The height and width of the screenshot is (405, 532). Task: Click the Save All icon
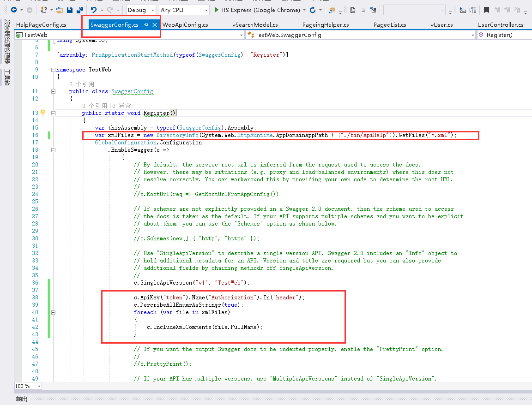(80, 10)
